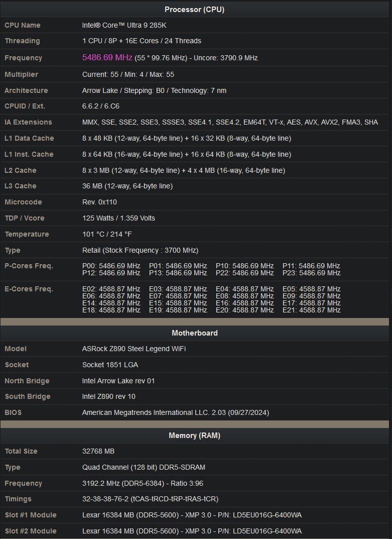Click the Slot #1 Module Lexar 16384 MB value
Viewport: 392px width, 539px height.
pyautogui.click(x=192, y=515)
